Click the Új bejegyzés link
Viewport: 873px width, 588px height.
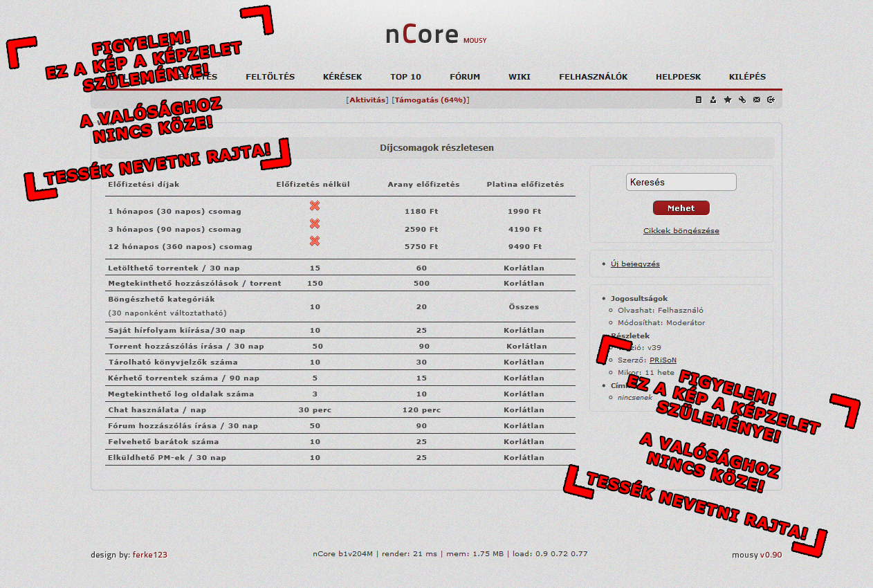coord(635,264)
